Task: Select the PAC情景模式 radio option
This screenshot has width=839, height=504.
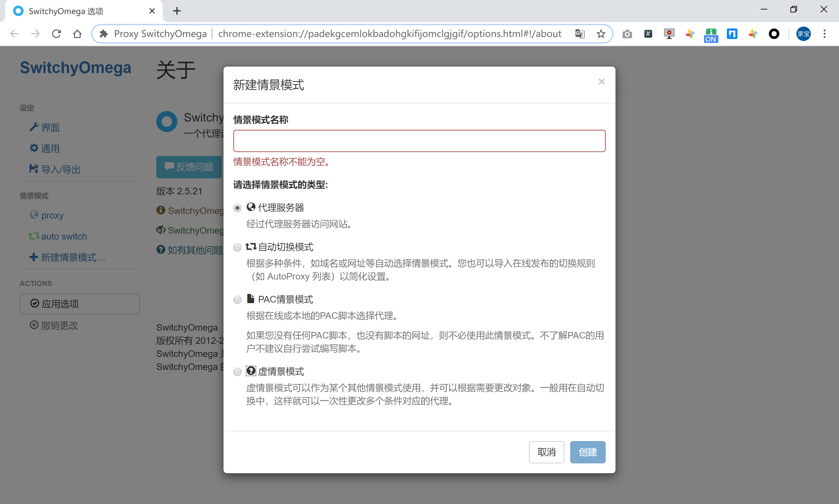Action: [x=237, y=299]
